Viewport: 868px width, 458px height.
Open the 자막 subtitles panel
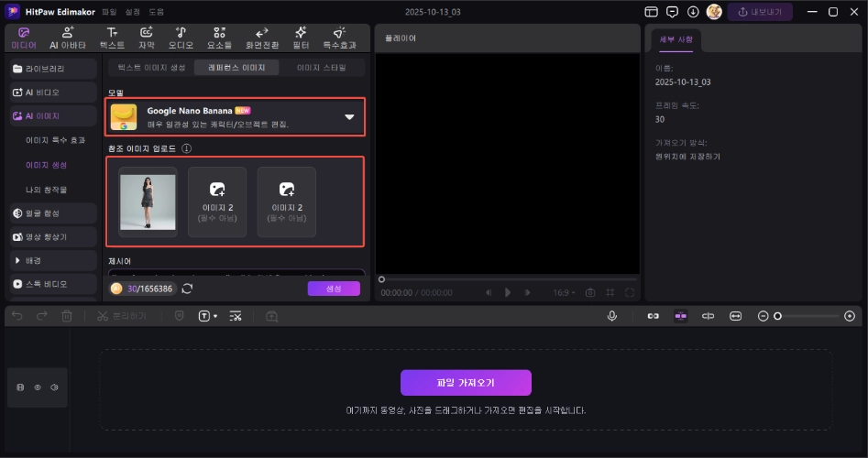146,38
